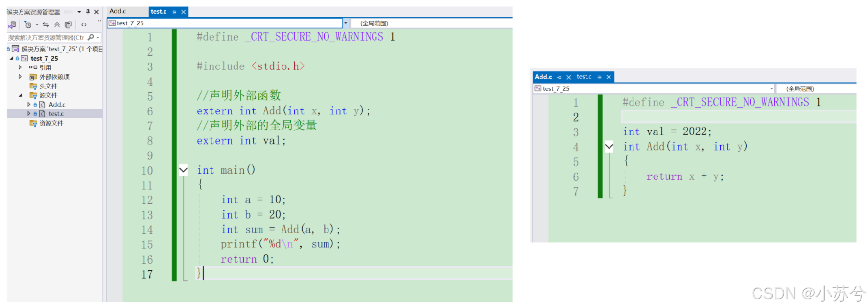Collapse the main() function outline
This screenshot has height=308, width=868.
click(183, 170)
